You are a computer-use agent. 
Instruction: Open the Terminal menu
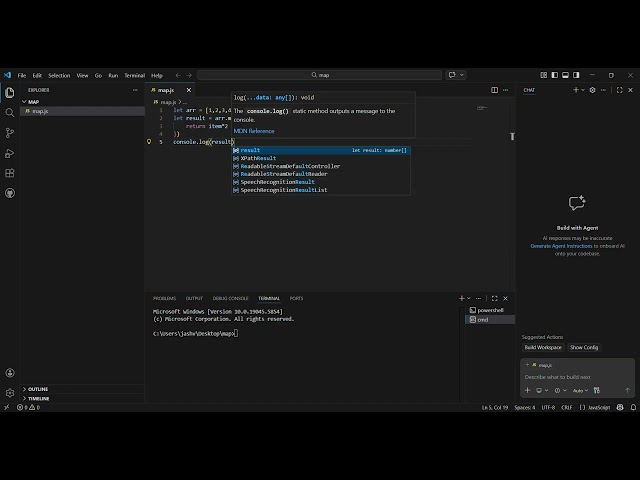click(135, 76)
